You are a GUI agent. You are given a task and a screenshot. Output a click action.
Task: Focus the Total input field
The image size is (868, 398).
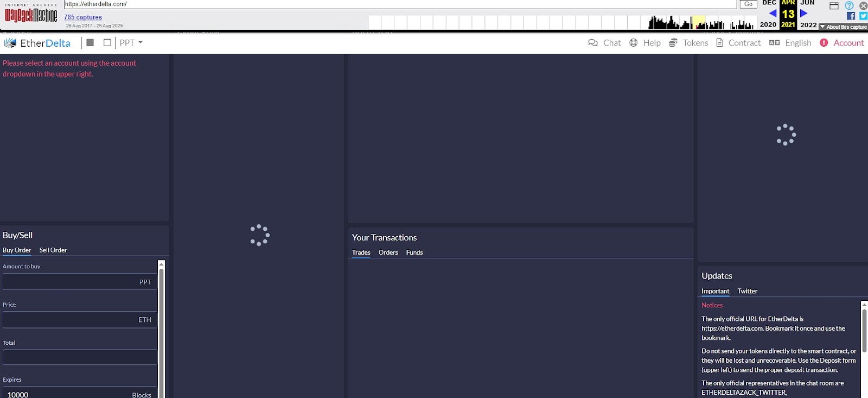tap(80, 357)
